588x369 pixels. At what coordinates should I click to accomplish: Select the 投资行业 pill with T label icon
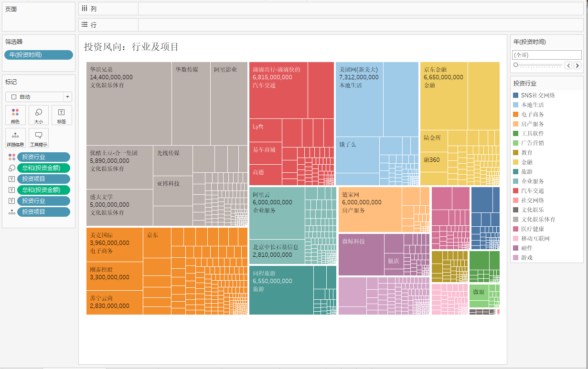(x=43, y=201)
